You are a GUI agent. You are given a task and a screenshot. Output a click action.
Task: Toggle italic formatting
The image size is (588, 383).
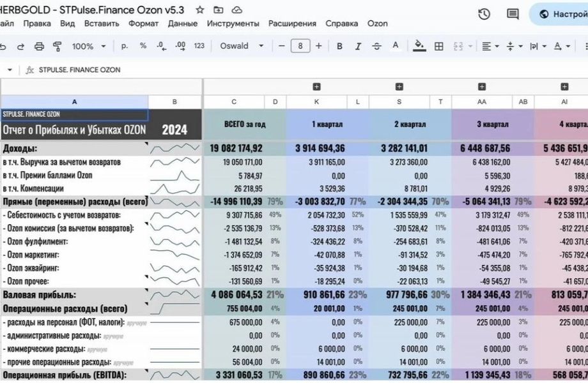point(358,46)
